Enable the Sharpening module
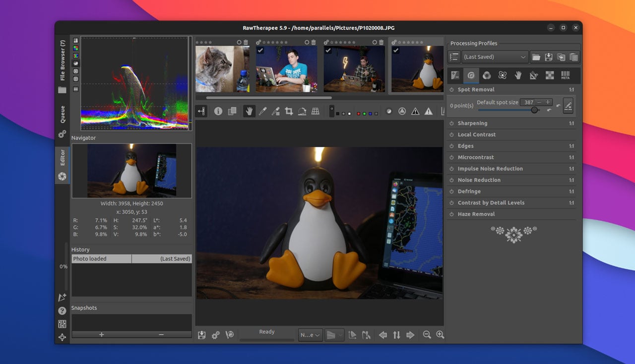The image size is (635, 364). 451,123
